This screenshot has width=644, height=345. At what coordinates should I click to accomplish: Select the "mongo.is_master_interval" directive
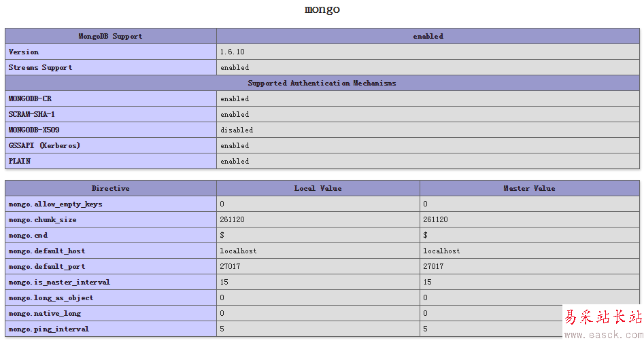coord(60,282)
